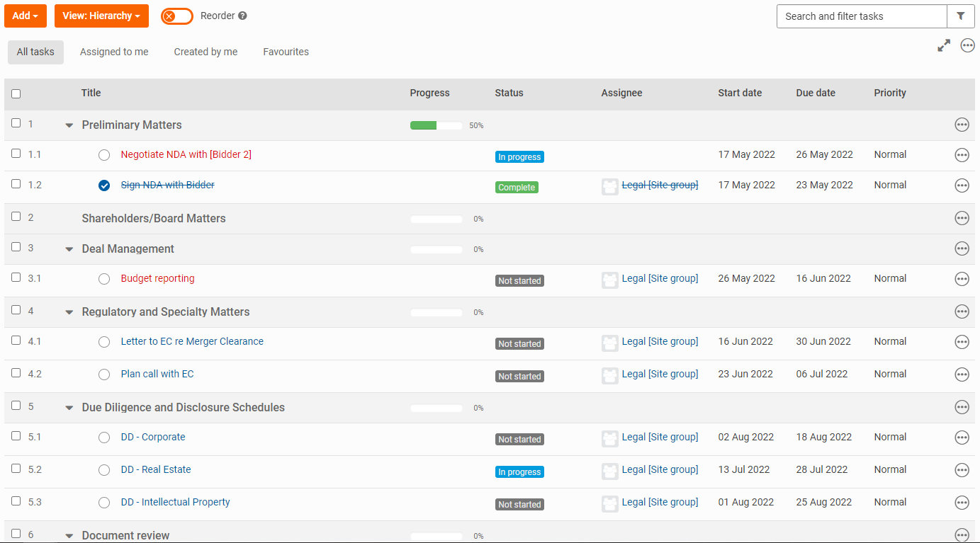Switch to All tasks tab
The image size is (980, 543).
35,52
